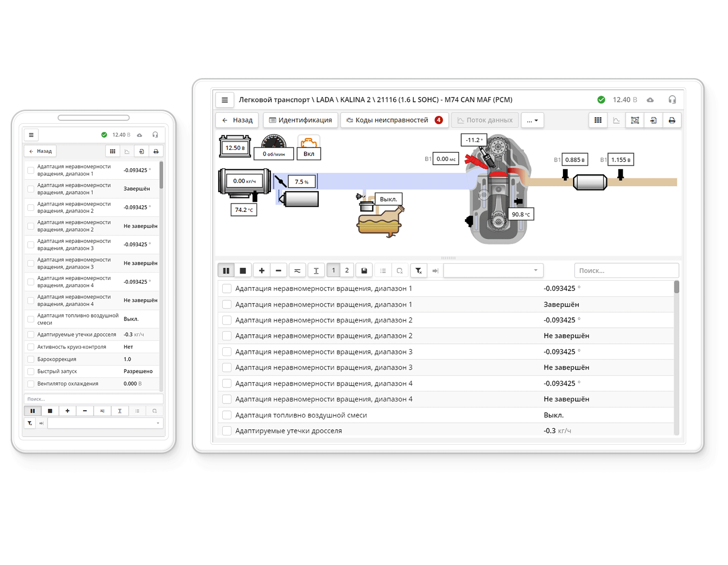This screenshot has width=728, height=565.
Task: Click the 'Назад' button on the tablet
Action: 237,120
